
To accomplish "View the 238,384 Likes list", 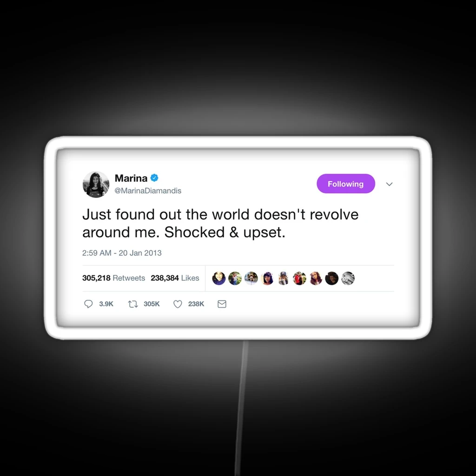I will (x=175, y=278).
